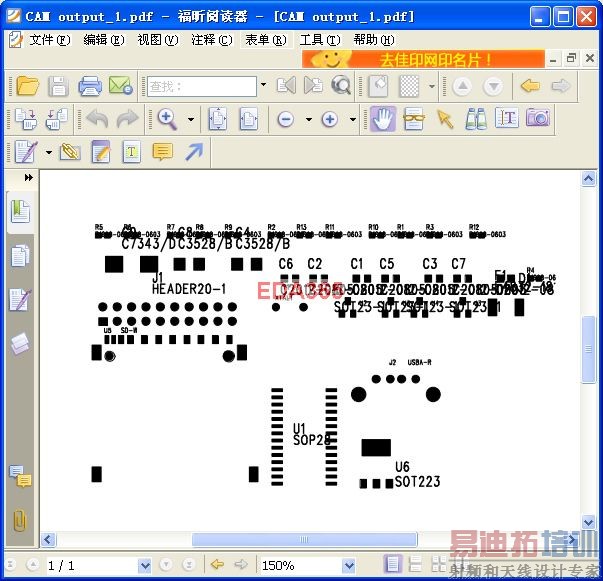Restore the document inner window
The width and height of the screenshot is (603, 581).
(x=571, y=58)
